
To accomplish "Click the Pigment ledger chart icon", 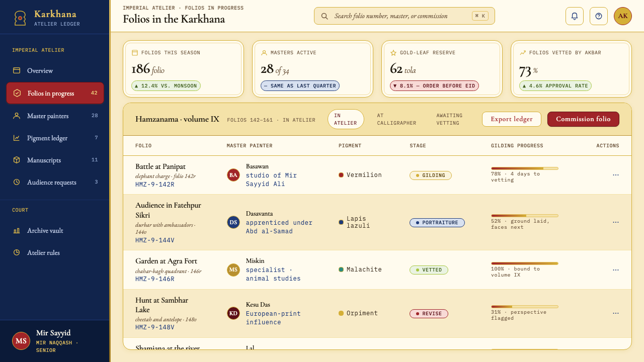I will tap(17, 138).
